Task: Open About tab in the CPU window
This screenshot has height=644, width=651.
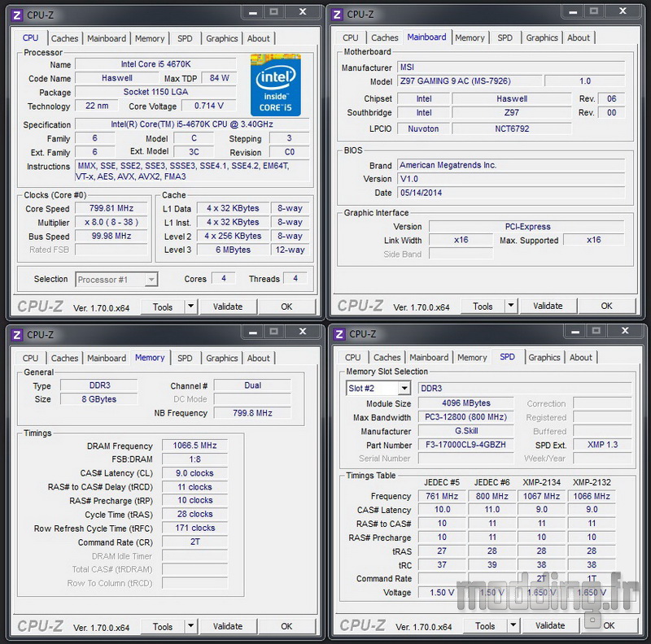Action: coord(258,38)
